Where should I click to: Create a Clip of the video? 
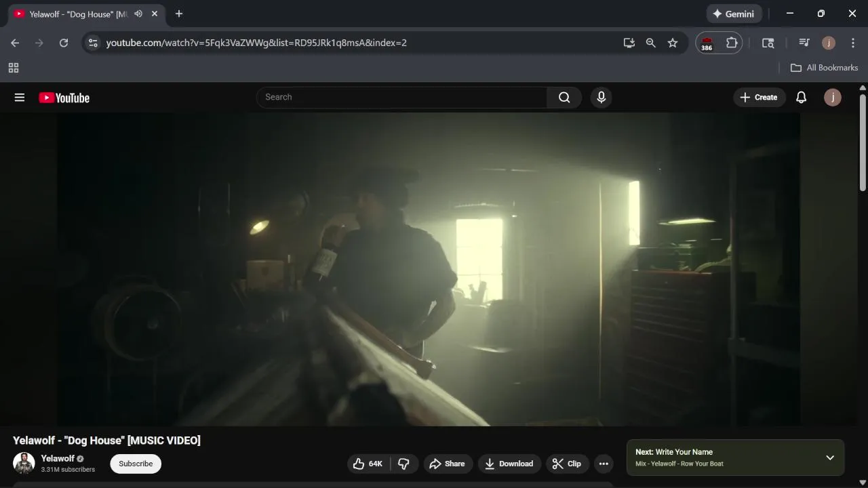(567, 464)
